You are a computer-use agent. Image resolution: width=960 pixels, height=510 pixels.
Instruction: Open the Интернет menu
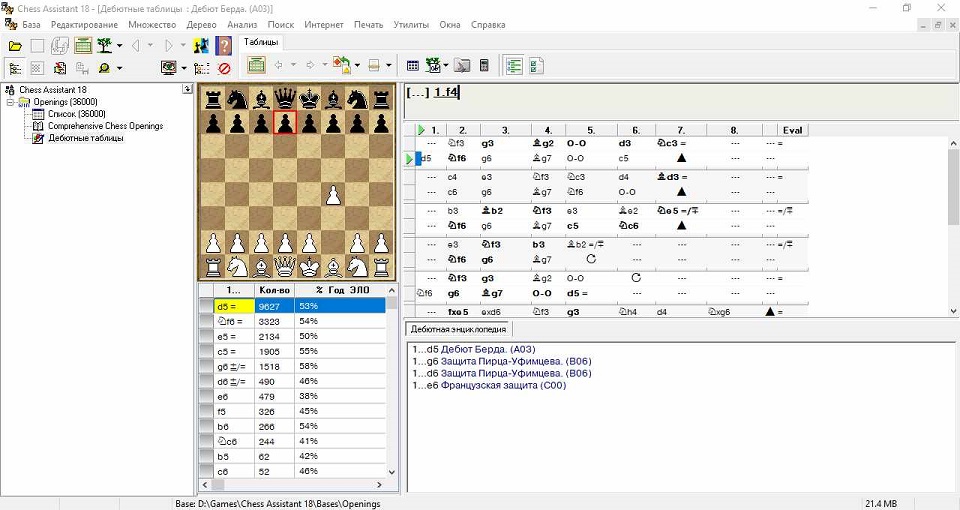324,24
